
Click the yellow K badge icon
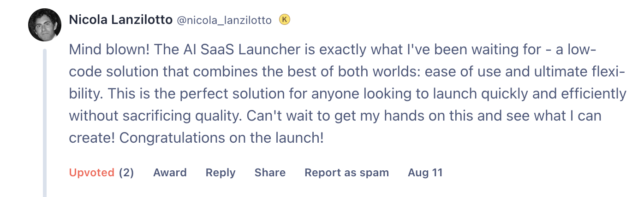point(285,20)
